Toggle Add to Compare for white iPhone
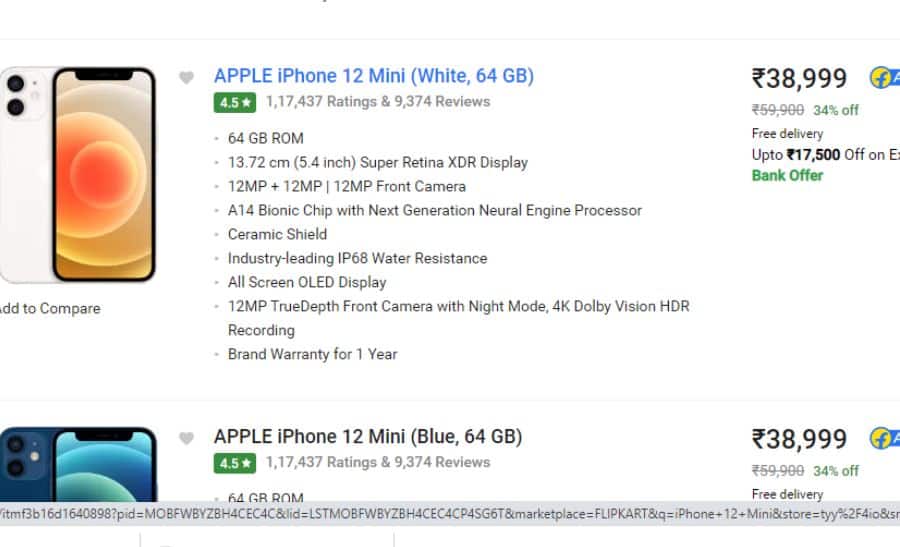Image resolution: width=900 pixels, height=547 pixels. pyautogui.click(x=50, y=309)
